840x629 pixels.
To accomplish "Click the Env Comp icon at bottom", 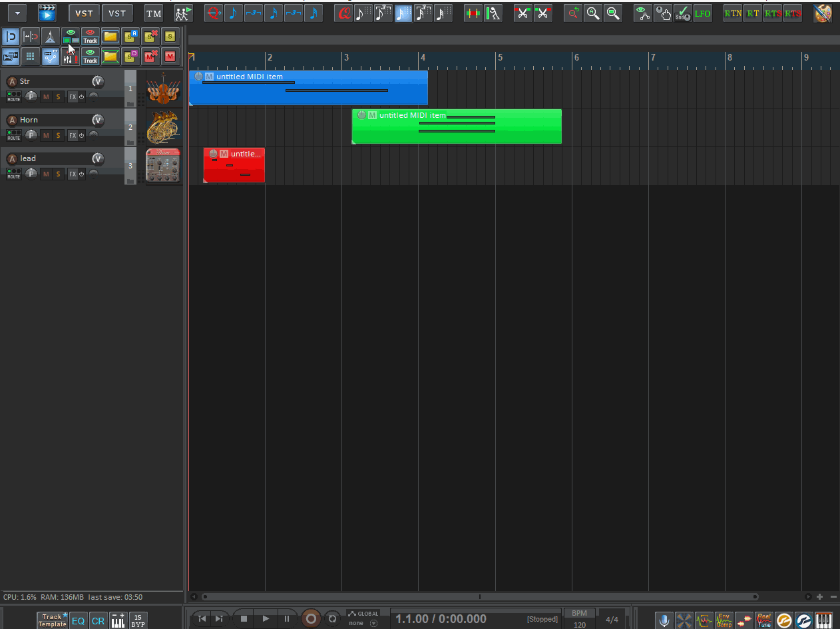I will point(724,620).
